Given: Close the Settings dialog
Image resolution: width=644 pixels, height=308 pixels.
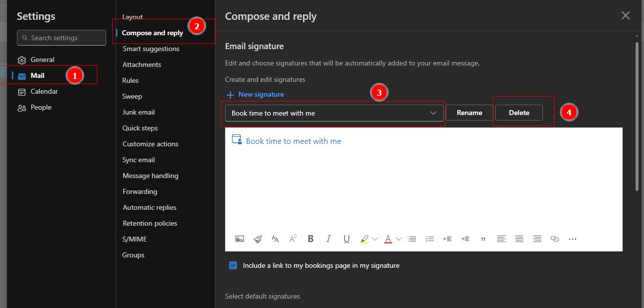Looking at the screenshot, I should tap(626, 15).
